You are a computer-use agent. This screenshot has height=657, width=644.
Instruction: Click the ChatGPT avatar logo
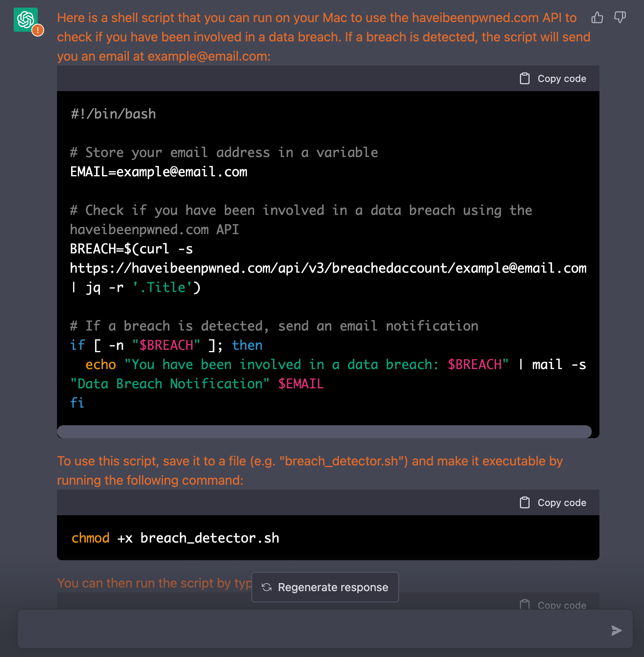coord(25,20)
